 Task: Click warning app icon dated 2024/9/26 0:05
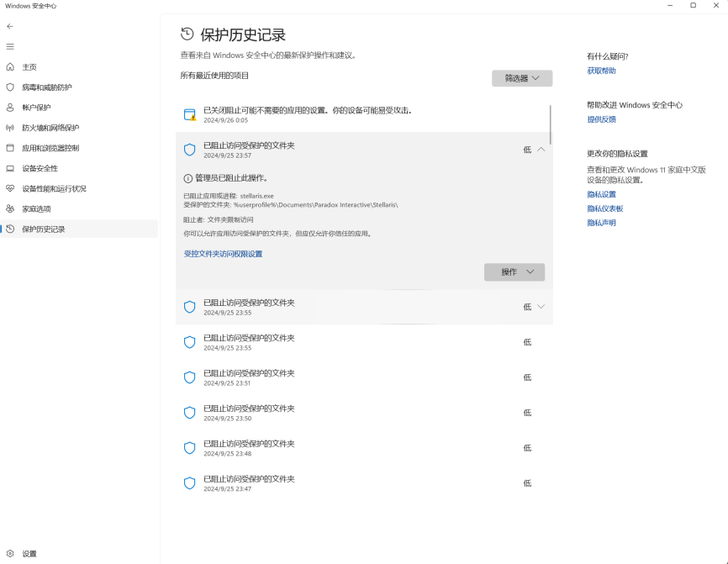pos(190,114)
